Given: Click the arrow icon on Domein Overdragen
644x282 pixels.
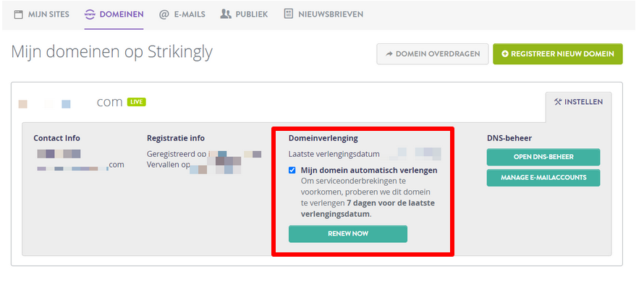Looking at the screenshot, I should pos(389,54).
